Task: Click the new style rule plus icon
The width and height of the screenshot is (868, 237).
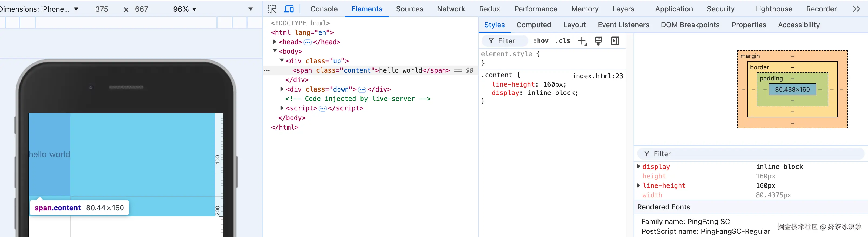Action: (x=582, y=41)
